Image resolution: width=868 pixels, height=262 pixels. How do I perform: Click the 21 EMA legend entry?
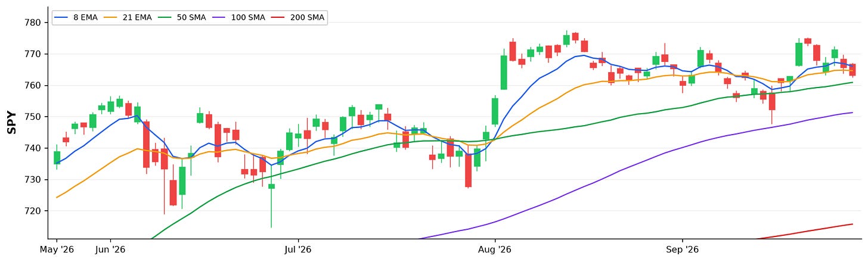129,18
